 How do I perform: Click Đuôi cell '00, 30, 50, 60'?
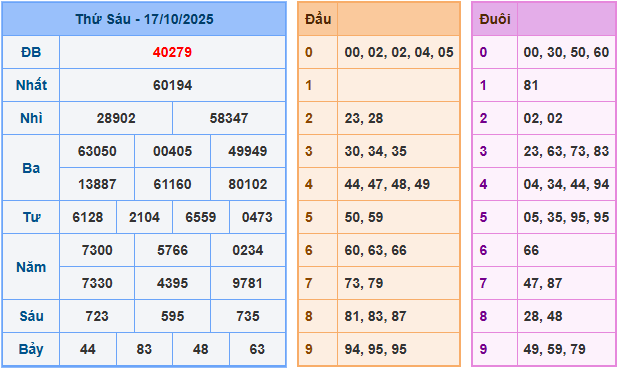click(x=566, y=52)
